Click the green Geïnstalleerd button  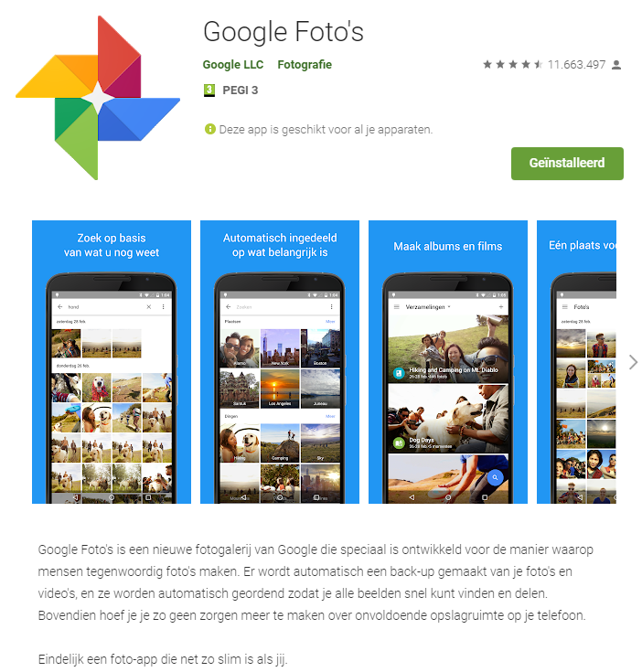(x=567, y=164)
